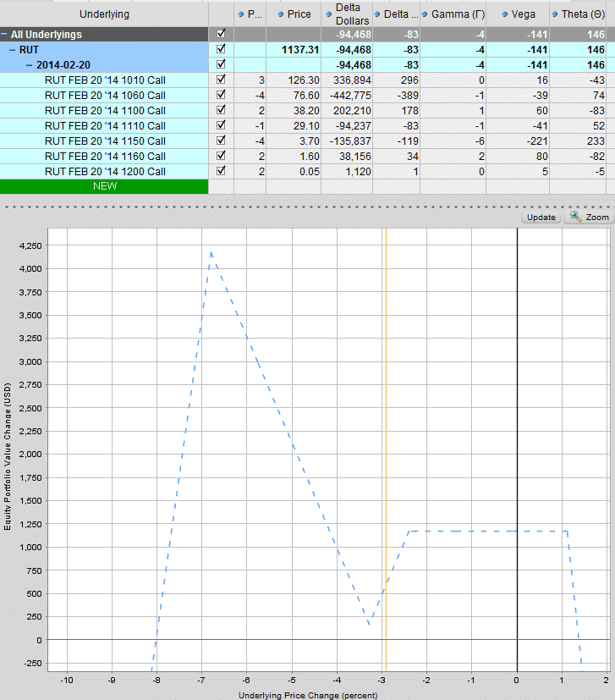Uncheck the 1100 Call position checkbox
The image size is (615, 700).
(x=221, y=109)
